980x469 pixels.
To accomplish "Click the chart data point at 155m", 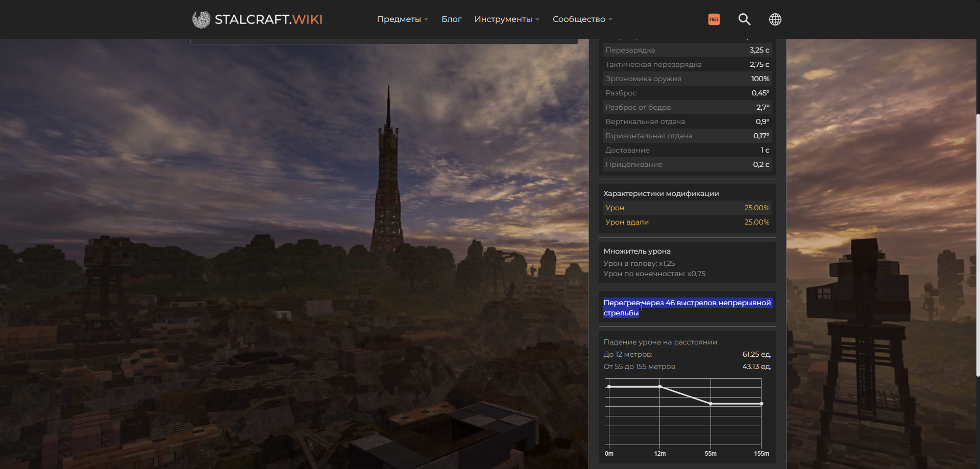I will click(x=761, y=404).
